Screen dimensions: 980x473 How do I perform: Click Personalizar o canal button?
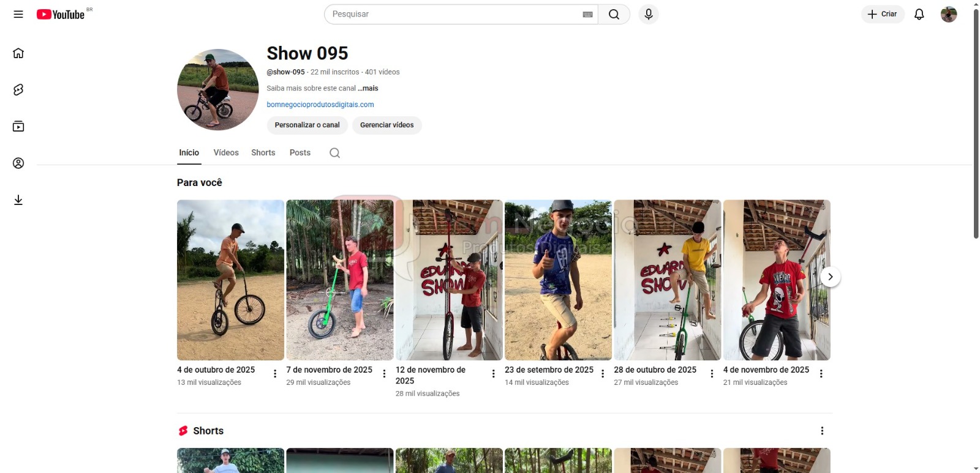point(307,125)
